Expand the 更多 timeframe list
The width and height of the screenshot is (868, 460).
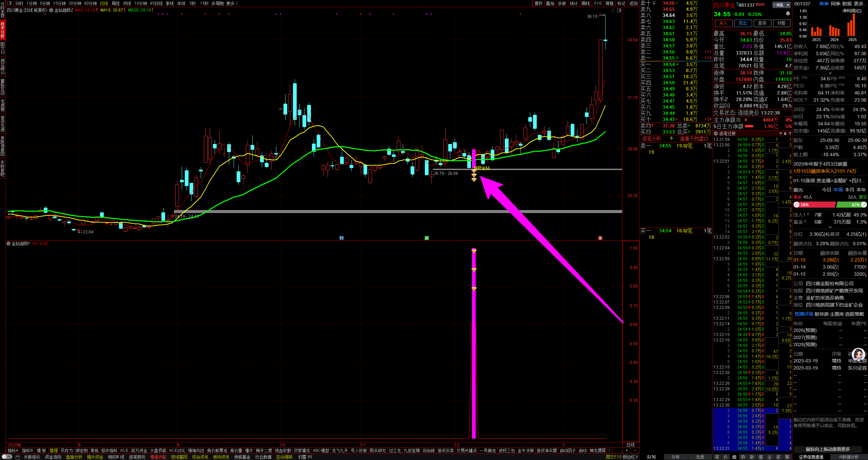[232, 3]
